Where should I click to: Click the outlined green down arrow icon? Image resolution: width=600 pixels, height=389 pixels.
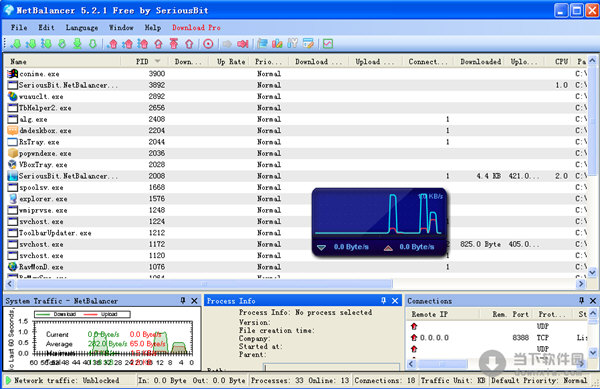pos(93,44)
